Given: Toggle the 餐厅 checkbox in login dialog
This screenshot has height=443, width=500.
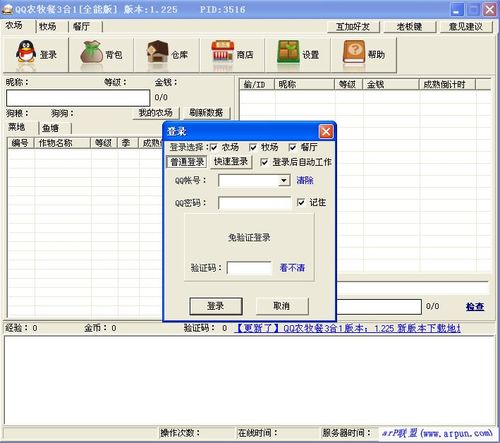Looking at the screenshot, I should pyautogui.click(x=292, y=147).
